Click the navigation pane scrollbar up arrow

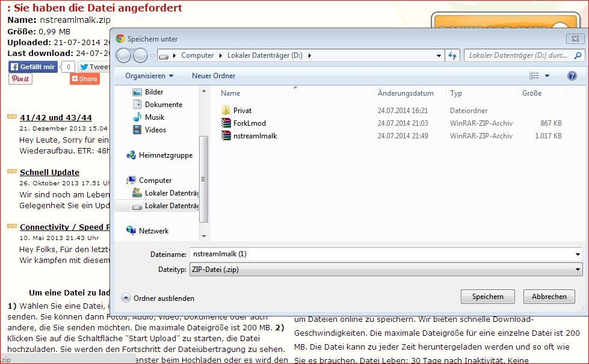pyautogui.click(x=204, y=91)
